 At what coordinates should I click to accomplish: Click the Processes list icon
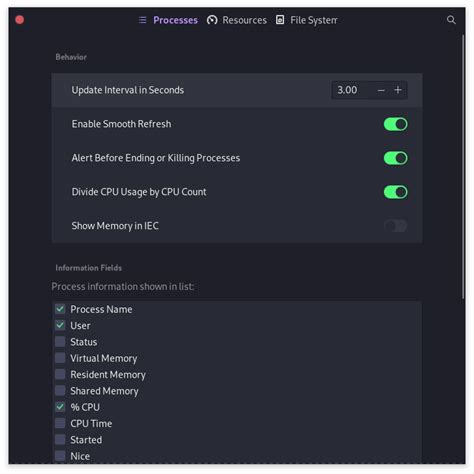(x=142, y=20)
